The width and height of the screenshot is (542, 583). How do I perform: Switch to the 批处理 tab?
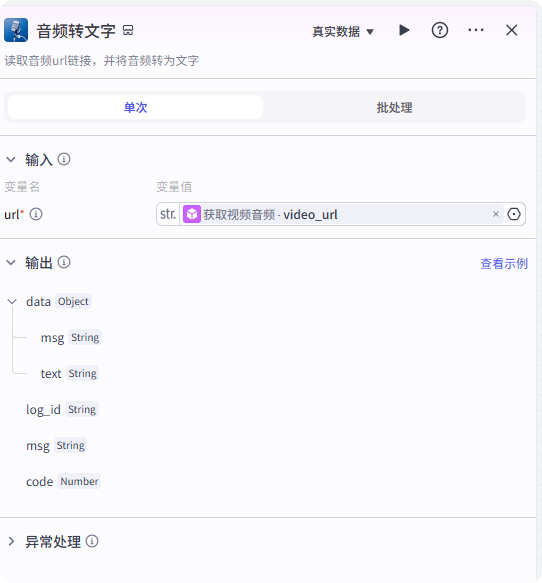click(x=394, y=107)
